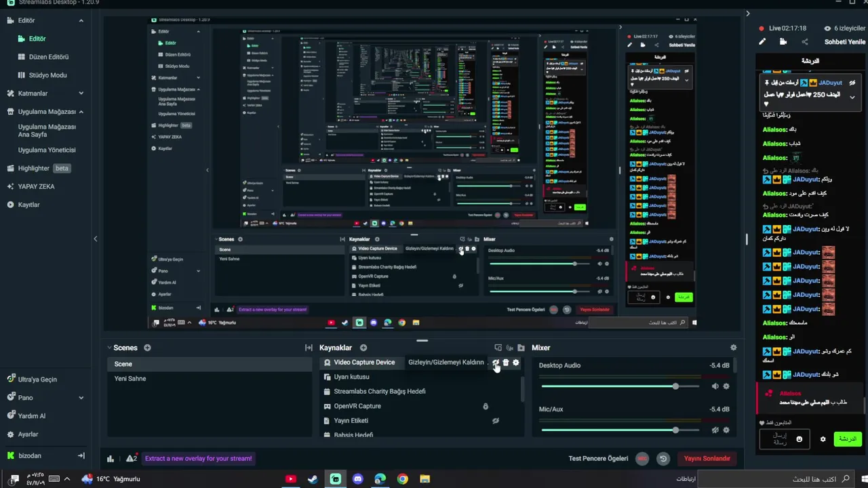This screenshot has height=488, width=868.
Task: Collapse Uygulama Mağazası sidebar section
Action: (x=81, y=112)
